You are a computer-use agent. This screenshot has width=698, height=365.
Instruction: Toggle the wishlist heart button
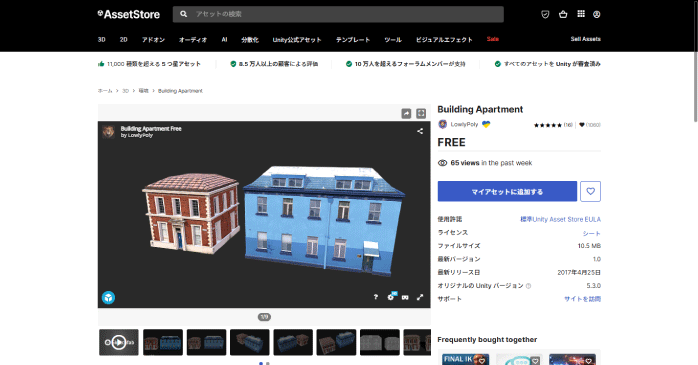tap(590, 191)
